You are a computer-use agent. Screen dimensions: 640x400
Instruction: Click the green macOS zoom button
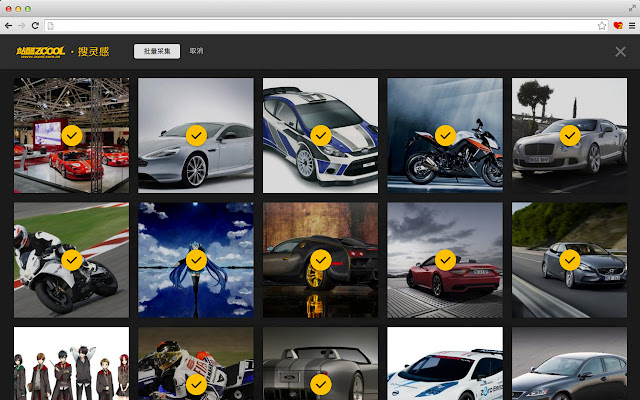coord(28,9)
